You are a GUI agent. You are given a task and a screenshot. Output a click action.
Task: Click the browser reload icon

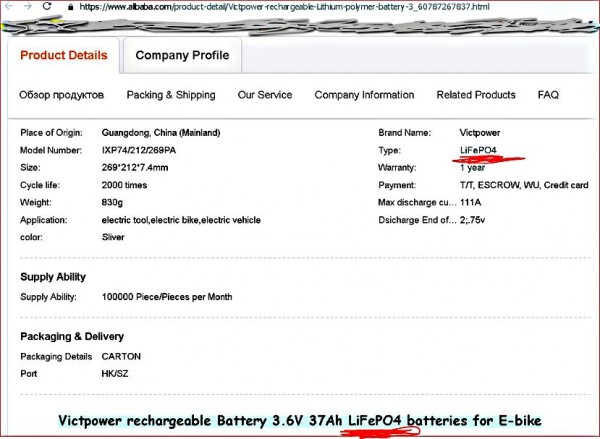[47, 6]
